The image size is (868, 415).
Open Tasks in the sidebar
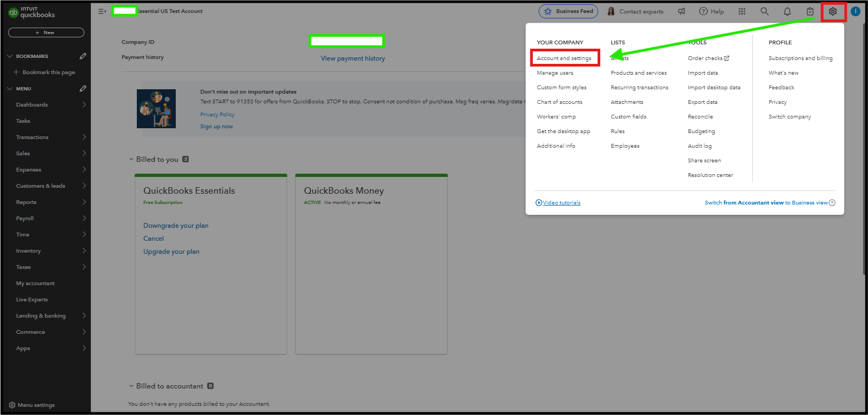(x=23, y=121)
